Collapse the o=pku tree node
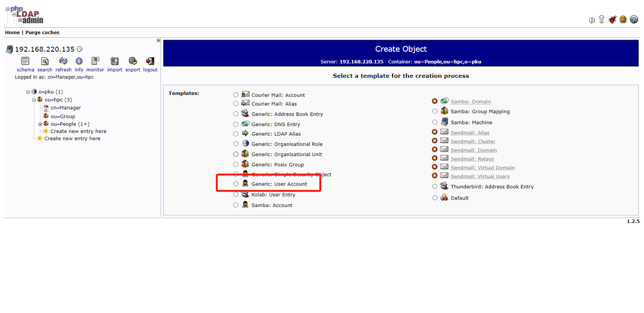This screenshot has width=644, height=313. coord(28,92)
